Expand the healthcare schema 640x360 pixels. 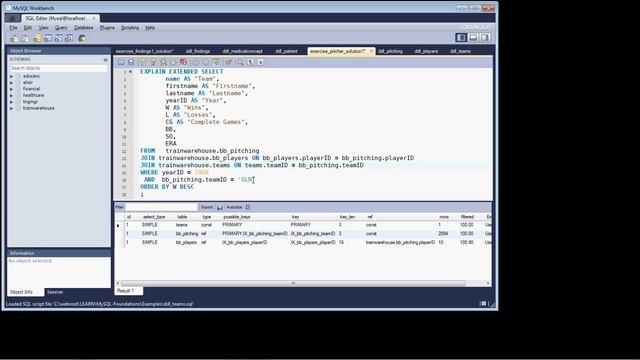tap(11, 96)
